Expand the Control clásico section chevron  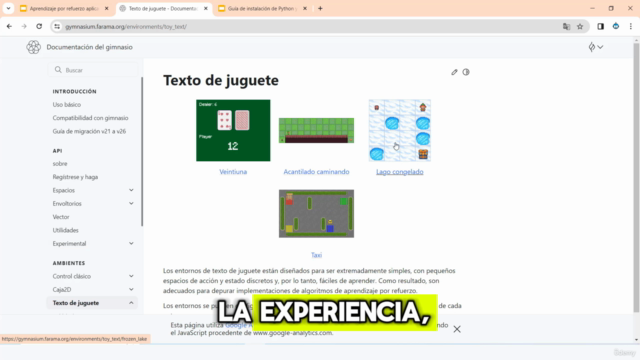(x=131, y=276)
